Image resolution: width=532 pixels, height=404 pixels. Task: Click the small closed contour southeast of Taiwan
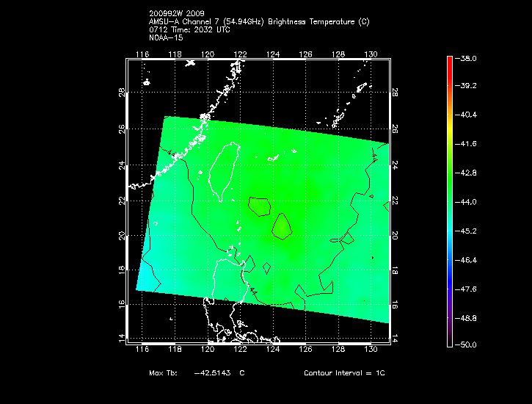pos(258,206)
